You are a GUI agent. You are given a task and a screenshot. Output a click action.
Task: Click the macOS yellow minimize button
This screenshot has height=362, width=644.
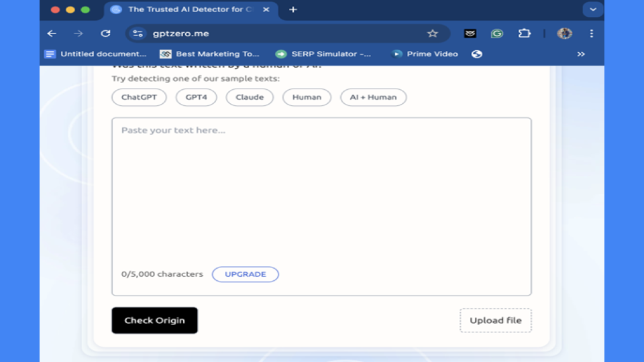[x=70, y=9]
